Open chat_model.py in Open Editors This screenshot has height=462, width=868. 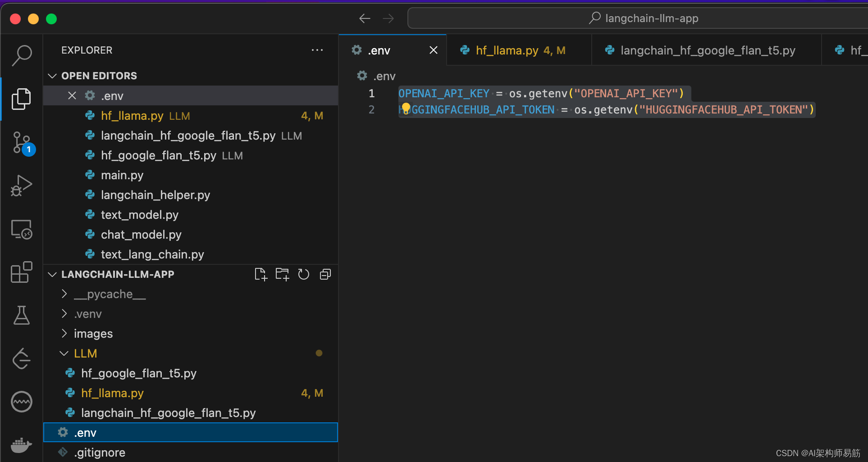point(190,235)
